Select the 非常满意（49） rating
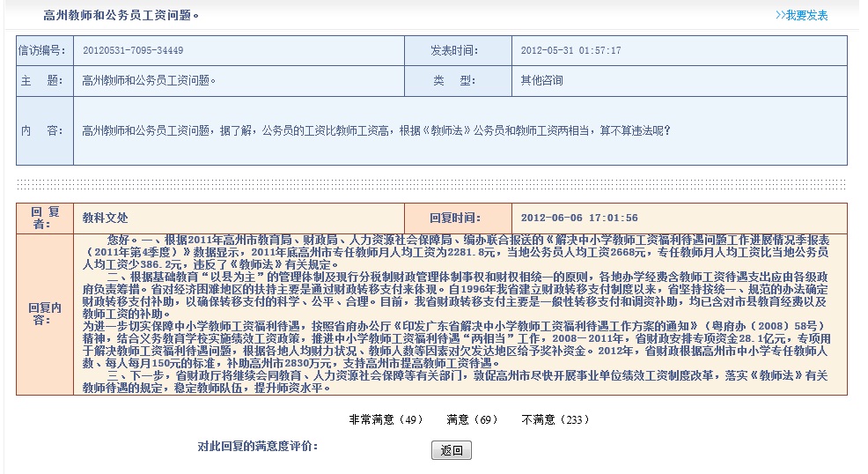The width and height of the screenshot is (868, 474). point(386,419)
